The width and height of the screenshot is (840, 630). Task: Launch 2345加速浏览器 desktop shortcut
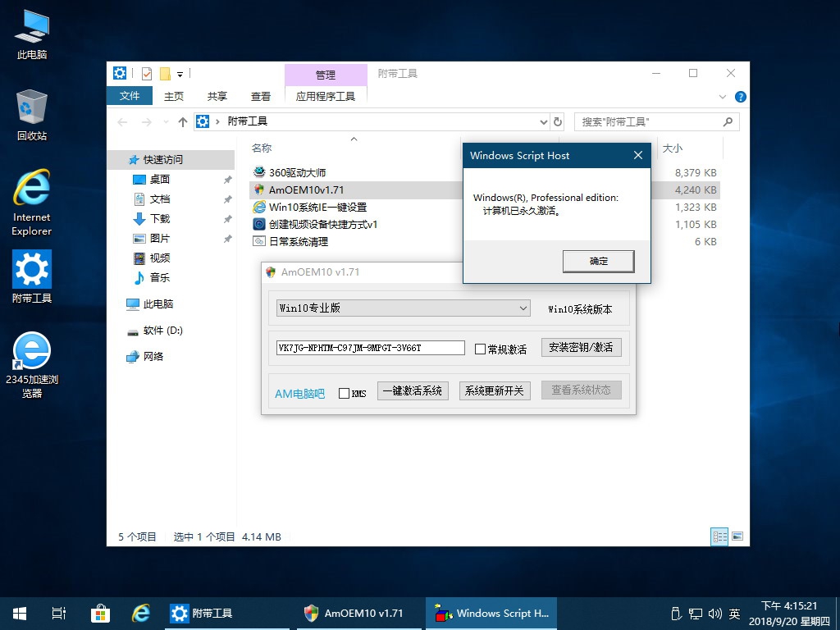(x=32, y=365)
